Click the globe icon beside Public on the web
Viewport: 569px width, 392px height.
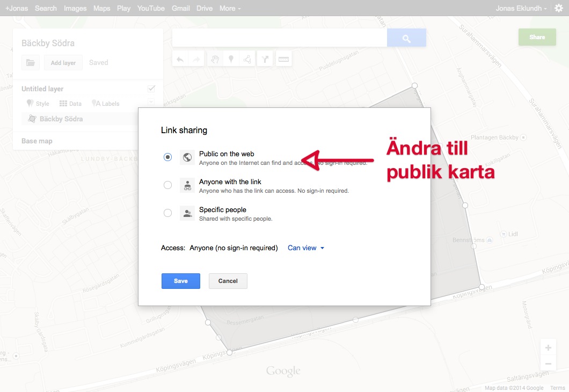[187, 157]
